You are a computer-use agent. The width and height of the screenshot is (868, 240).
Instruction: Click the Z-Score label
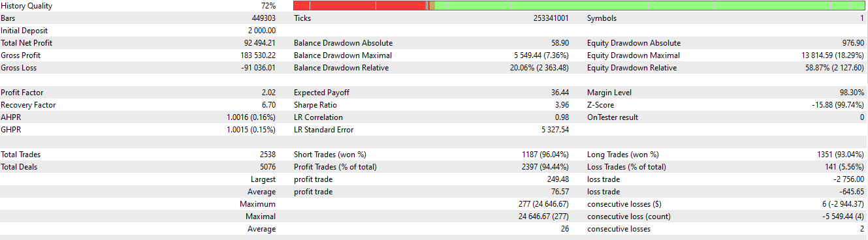coord(601,105)
